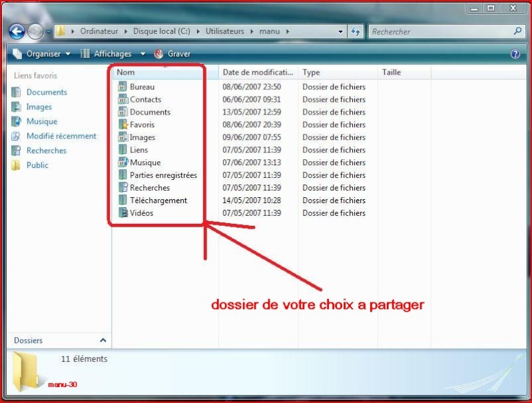Click the magnifying glass search icon
The width and height of the screenshot is (532, 403).
click(517, 31)
